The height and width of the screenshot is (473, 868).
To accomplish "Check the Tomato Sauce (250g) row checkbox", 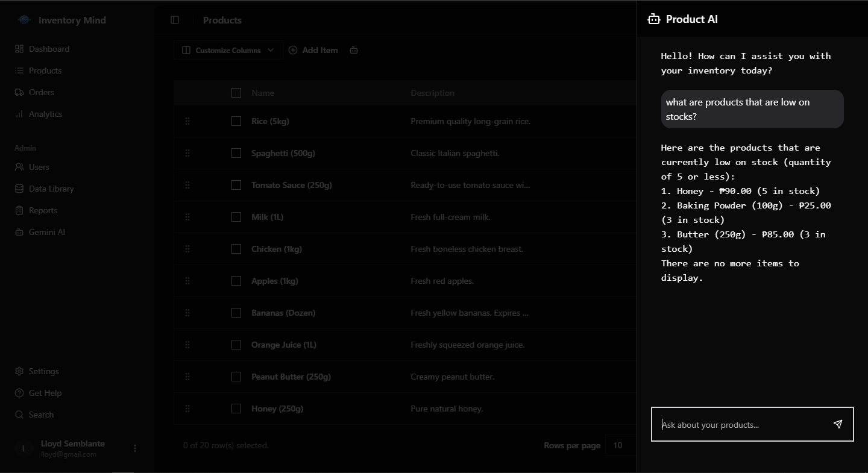I will (236, 185).
